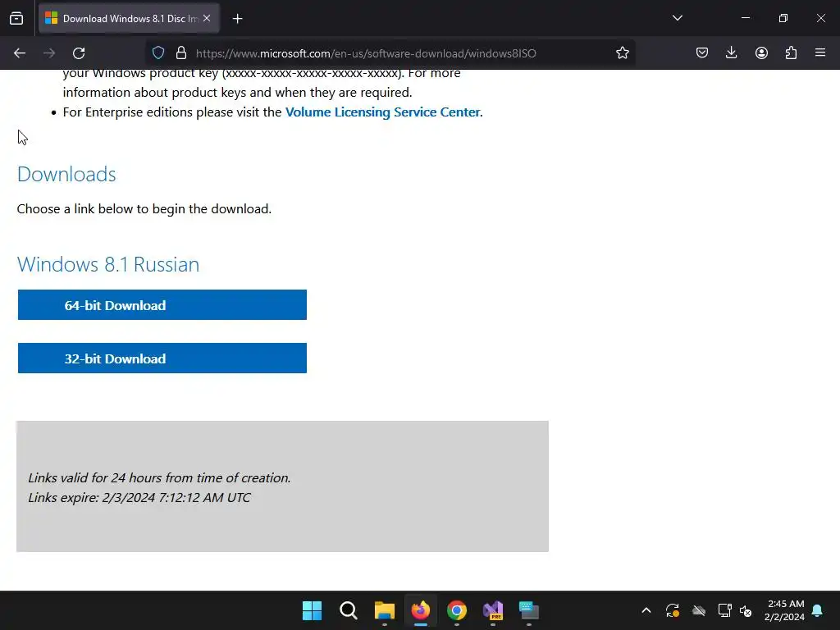840x630 pixels.
Task: Open the remote desktop app in taskbar
Action: 529,610
